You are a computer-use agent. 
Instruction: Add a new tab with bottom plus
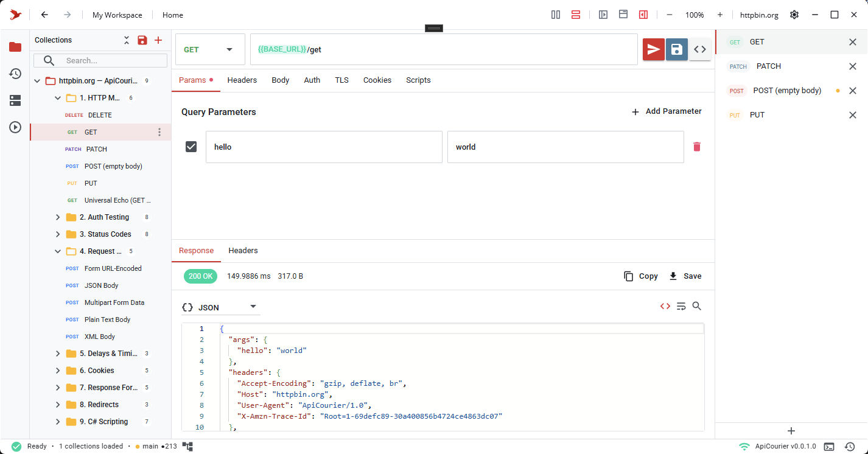coord(791,431)
